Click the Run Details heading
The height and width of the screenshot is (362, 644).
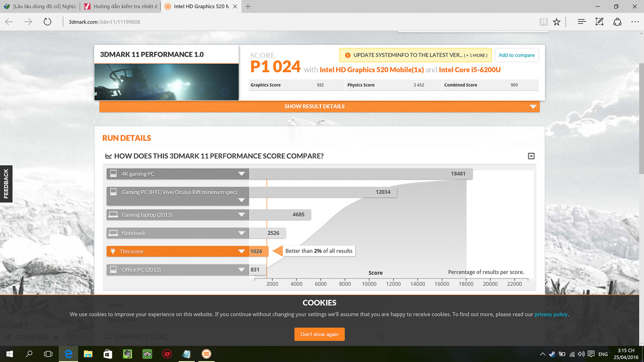127,138
